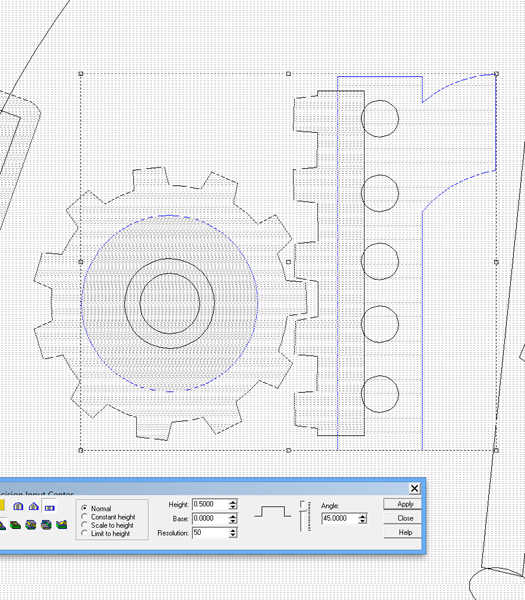Select the second hole circle on rack

point(380,193)
